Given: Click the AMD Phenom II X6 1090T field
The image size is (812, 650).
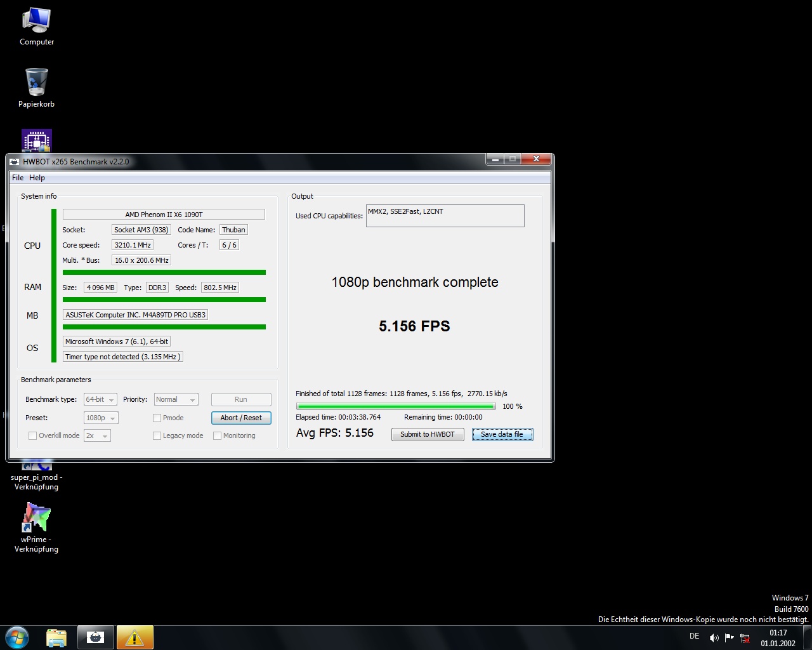Looking at the screenshot, I should point(164,215).
